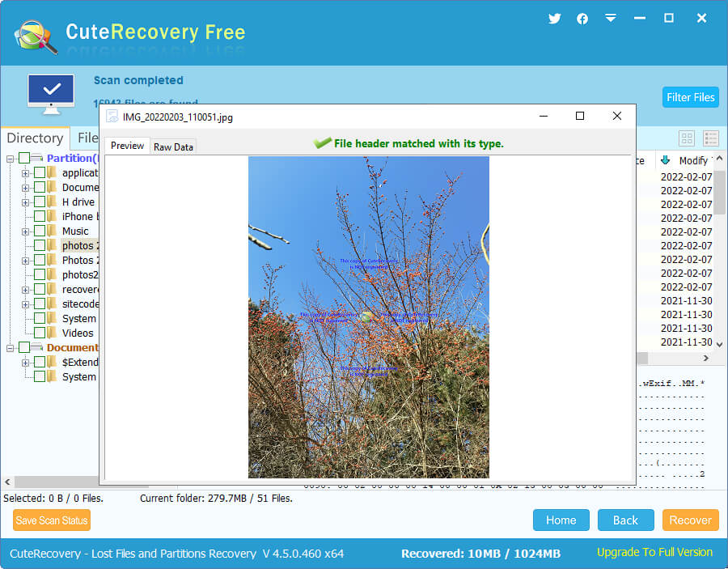This screenshot has height=569, width=728.
Task: Switch to the Raw Data tab
Action: (x=172, y=146)
